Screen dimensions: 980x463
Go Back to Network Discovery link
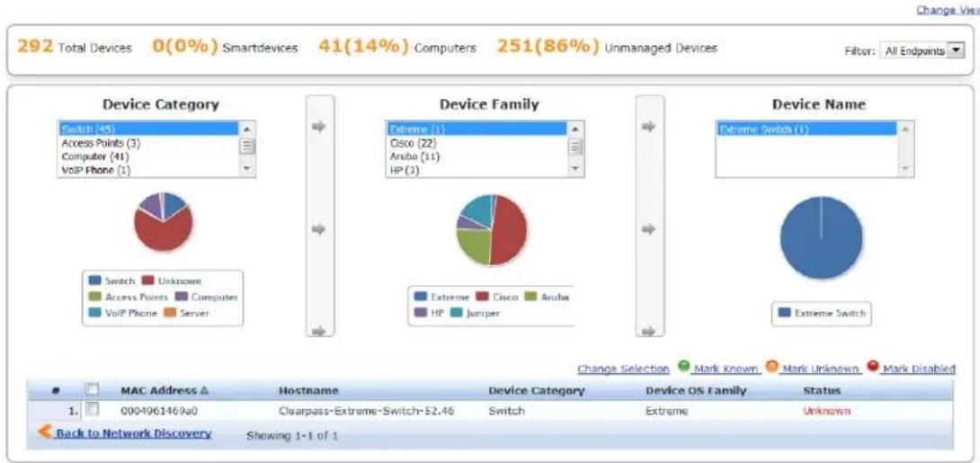pos(132,433)
